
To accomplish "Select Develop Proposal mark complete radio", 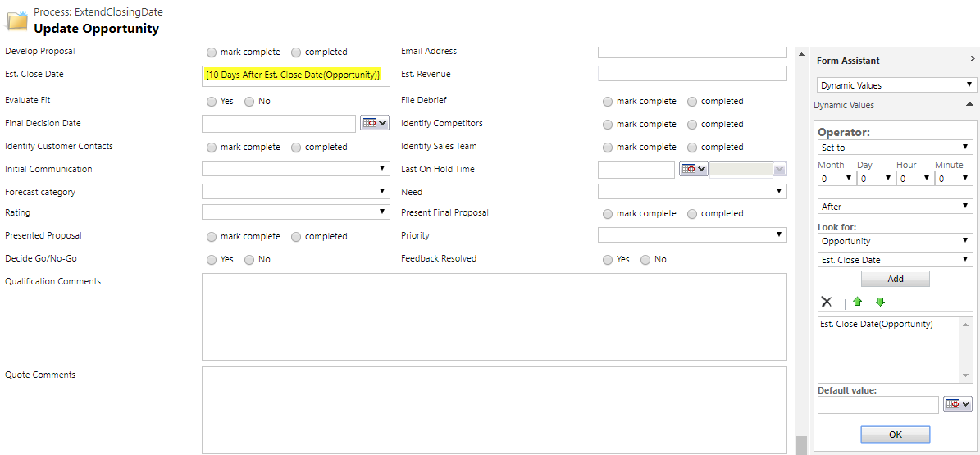I will (x=212, y=52).
